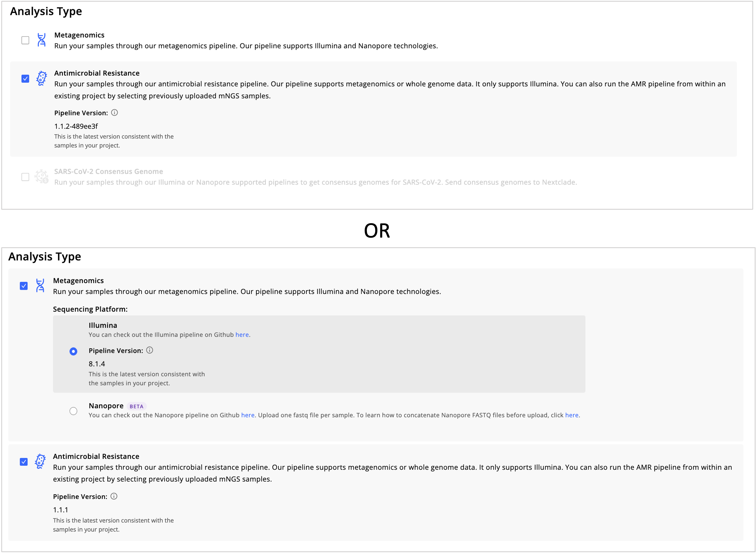Select the Illumina sequencing platform radio button
The image size is (756, 553).
pyautogui.click(x=73, y=351)
